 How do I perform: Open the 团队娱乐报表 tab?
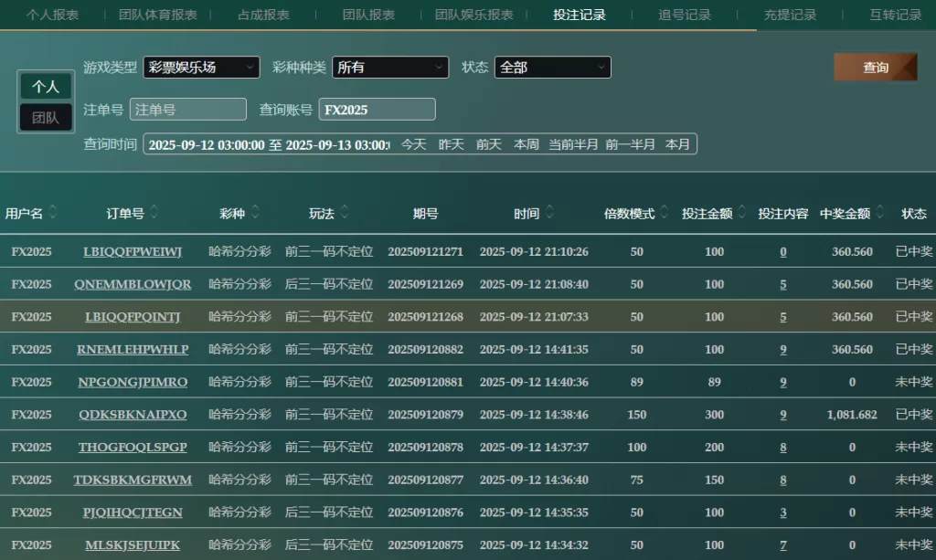pyautogui.click(x=473, y=15)
